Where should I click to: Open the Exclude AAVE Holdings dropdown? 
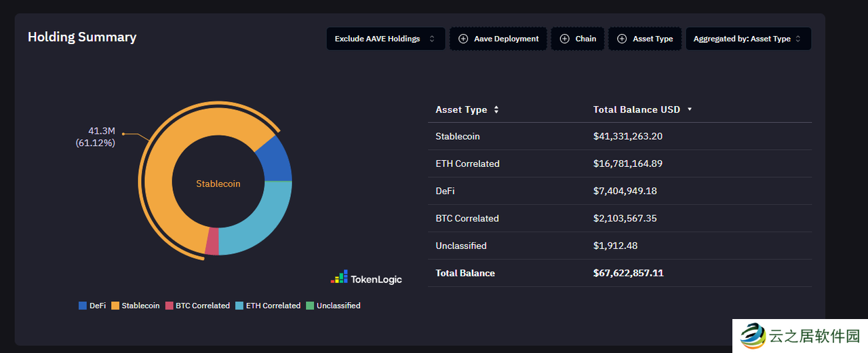pos(386,39)
